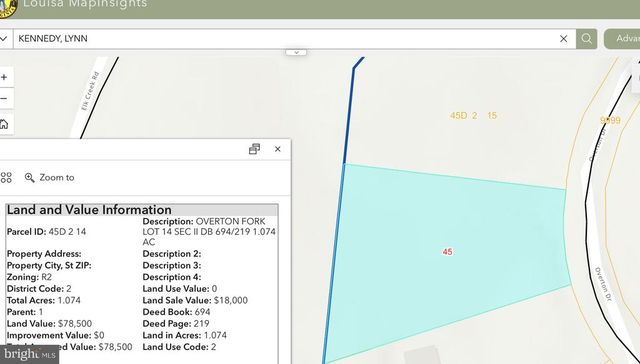Clear the KENNEDY, LYNN search text
The height and width of the screenshot is (364, 640).
[563, 39]
